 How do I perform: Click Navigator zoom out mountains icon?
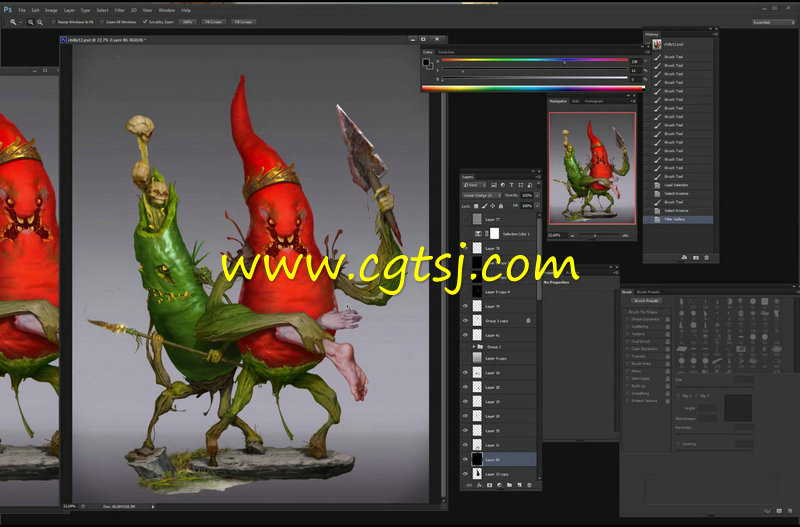[x=572, y=236]
